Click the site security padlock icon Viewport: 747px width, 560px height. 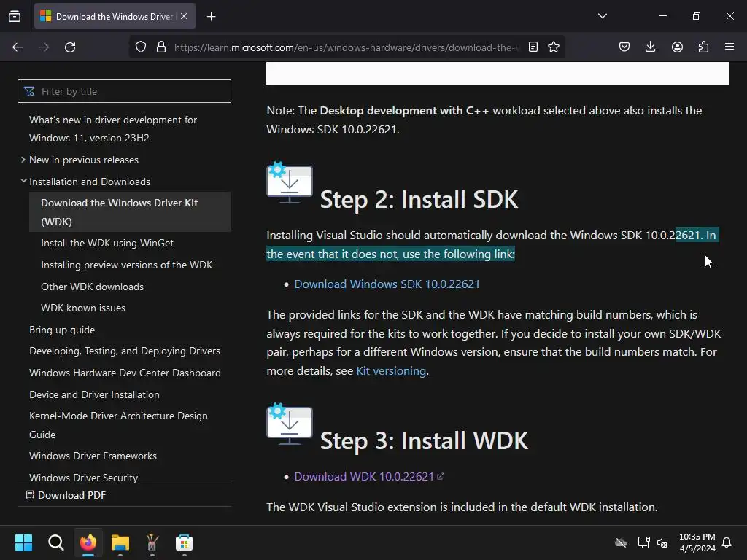coord(161,47)
